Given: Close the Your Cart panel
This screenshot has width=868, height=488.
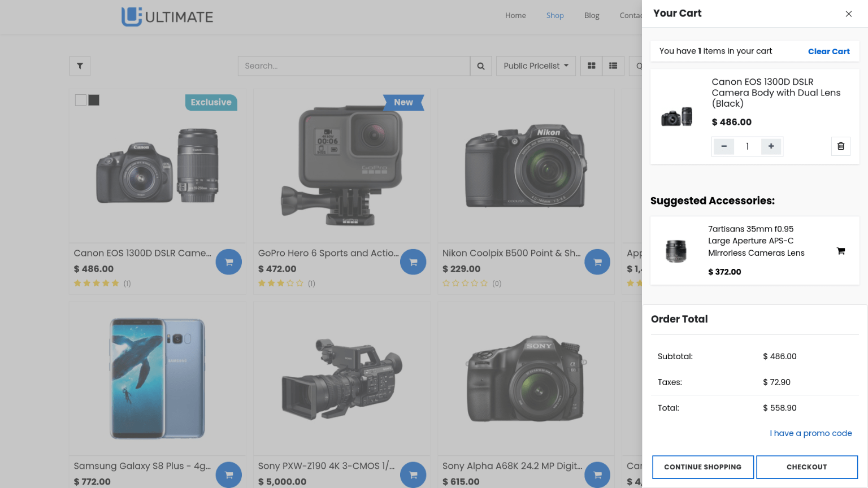Looking at the screenshot, I should (x=848, y=14).
